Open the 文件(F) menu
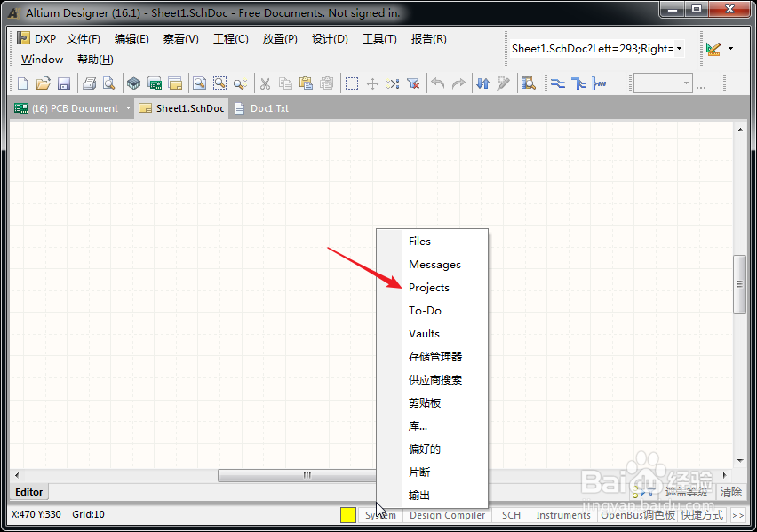Screen dimensions: 757x532 pos(83,38)
